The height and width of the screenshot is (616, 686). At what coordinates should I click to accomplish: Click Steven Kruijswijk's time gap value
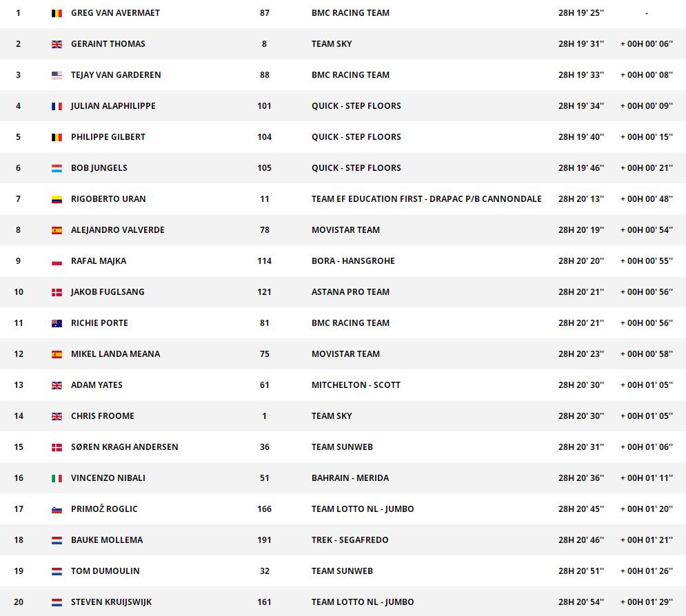point(646,602)
